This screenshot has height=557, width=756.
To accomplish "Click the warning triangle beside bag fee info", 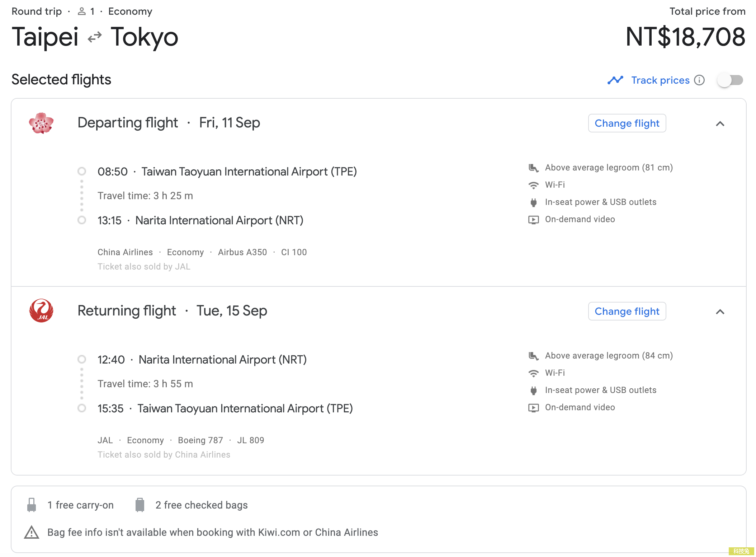I will point(32,532).
